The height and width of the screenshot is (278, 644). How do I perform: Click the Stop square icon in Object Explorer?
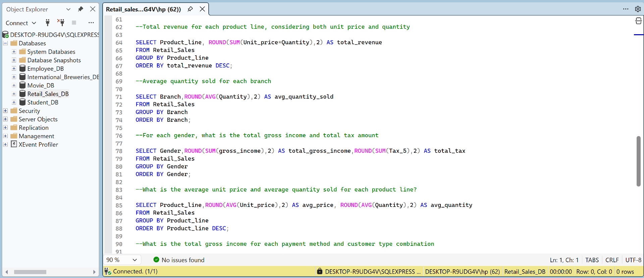coord(74,22)
